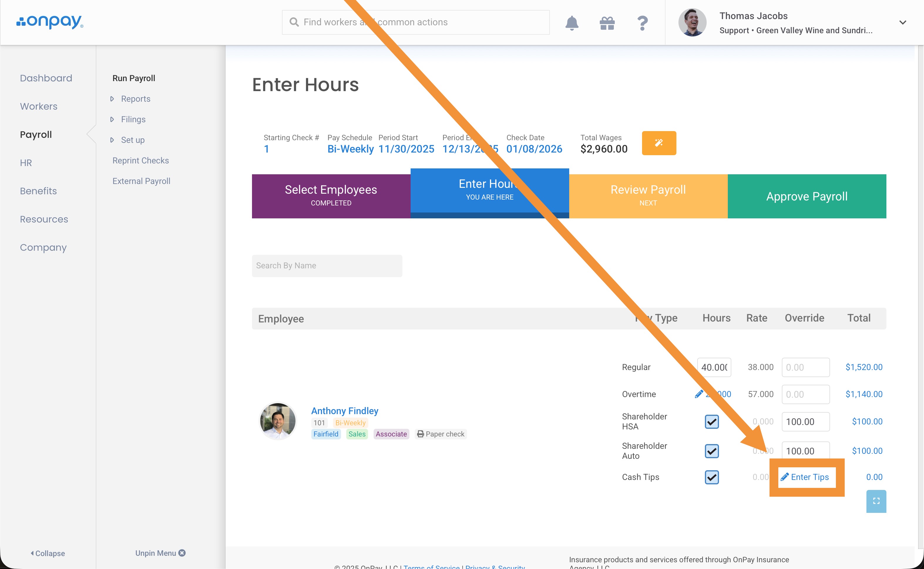This screenshot has height=569, width=924.
Task: Click Unpin Menu close icon
Action: pos(182,553)
